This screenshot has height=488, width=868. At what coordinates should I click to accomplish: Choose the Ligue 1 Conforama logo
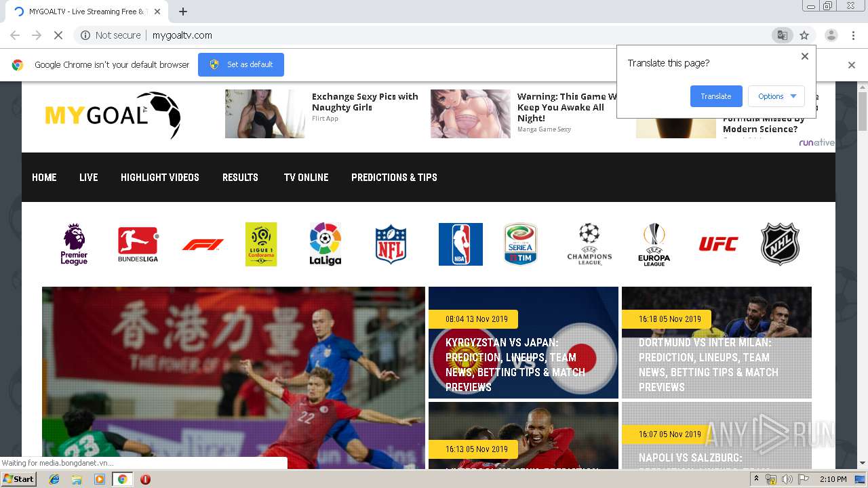[x=261, y=244]
